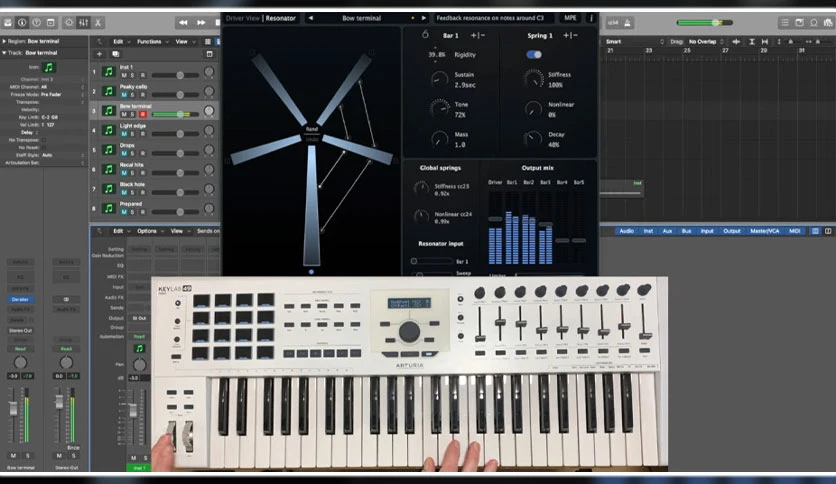Toggle the Spring 1 enable switch
The height and width of the screenshot is (484, 836).
click(534, 54)
